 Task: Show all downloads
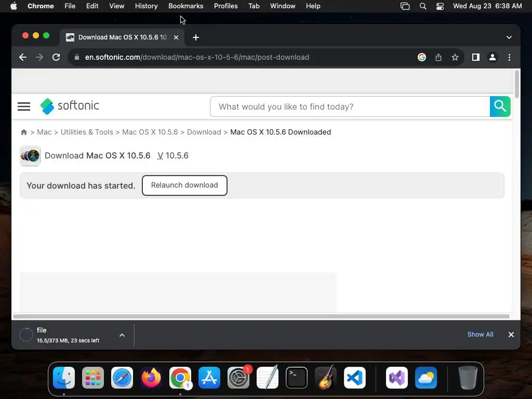[x=480, y=335]
